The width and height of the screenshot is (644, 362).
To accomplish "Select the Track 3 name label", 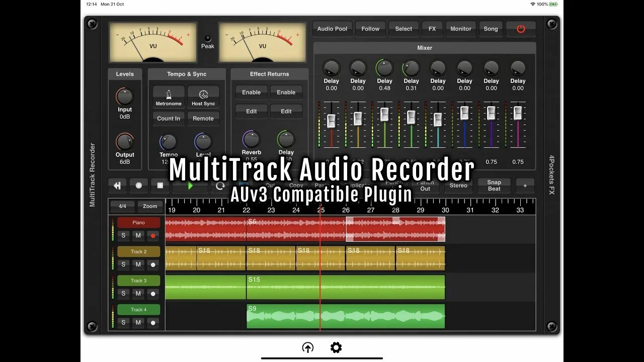I will pos(139,281).
